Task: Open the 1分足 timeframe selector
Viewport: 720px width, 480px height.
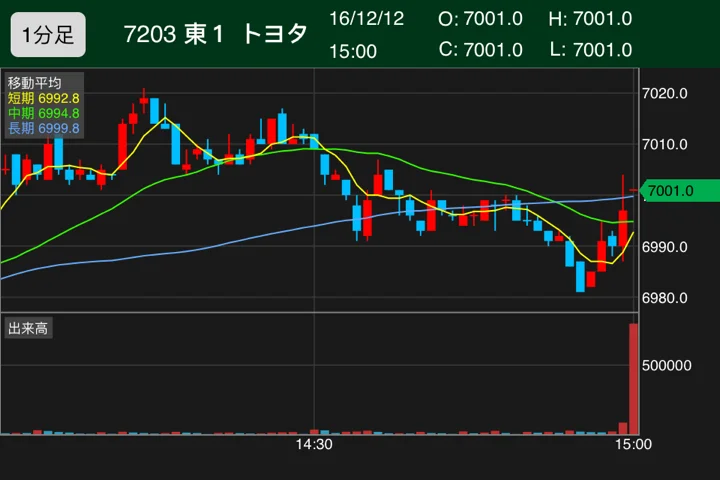Action: click(48, 35)
